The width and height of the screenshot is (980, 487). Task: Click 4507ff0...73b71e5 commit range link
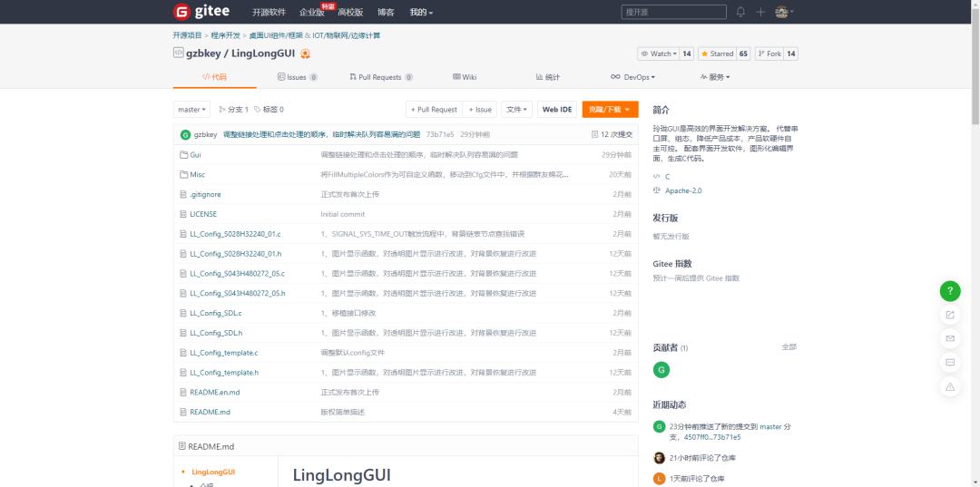pyautogui.click(x=712, y=437)
